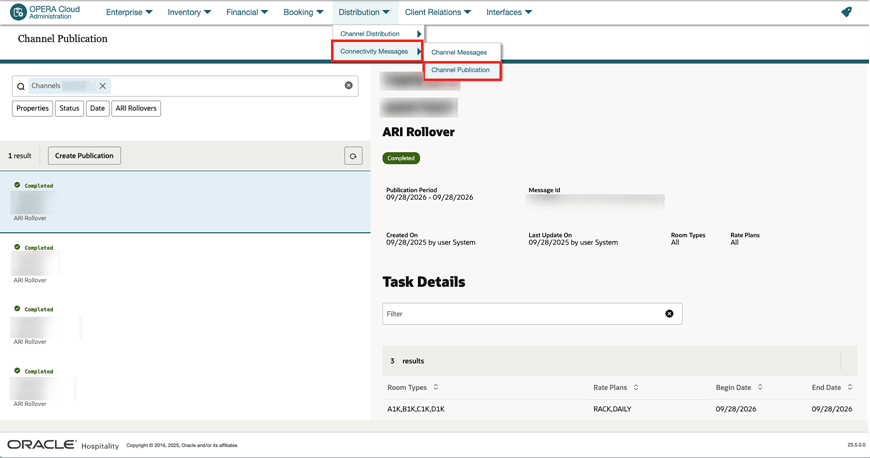
Task: Click the Properties filter button
Action: point(32,108)
